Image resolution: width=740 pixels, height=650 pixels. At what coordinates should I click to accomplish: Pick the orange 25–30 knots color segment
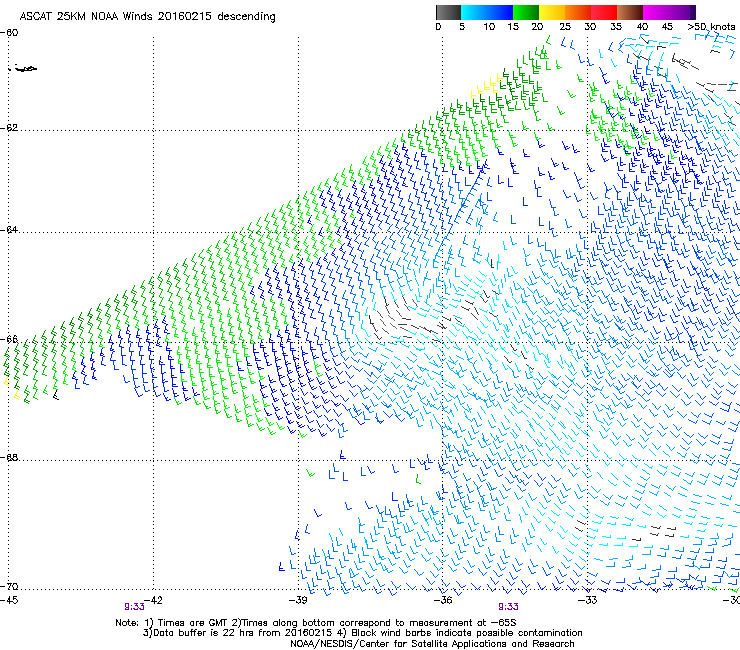(x=578, y=12)
